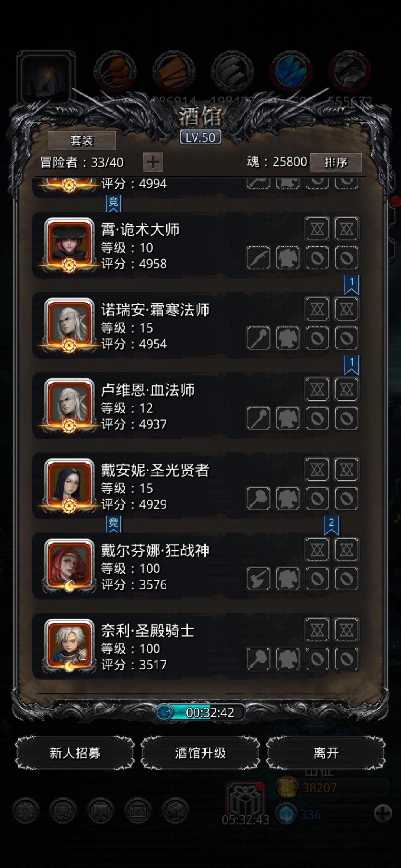Open axe weapon slot of 戴尔芬娜·狂战神
Screen dimensions: 401x868
[258, 579]
